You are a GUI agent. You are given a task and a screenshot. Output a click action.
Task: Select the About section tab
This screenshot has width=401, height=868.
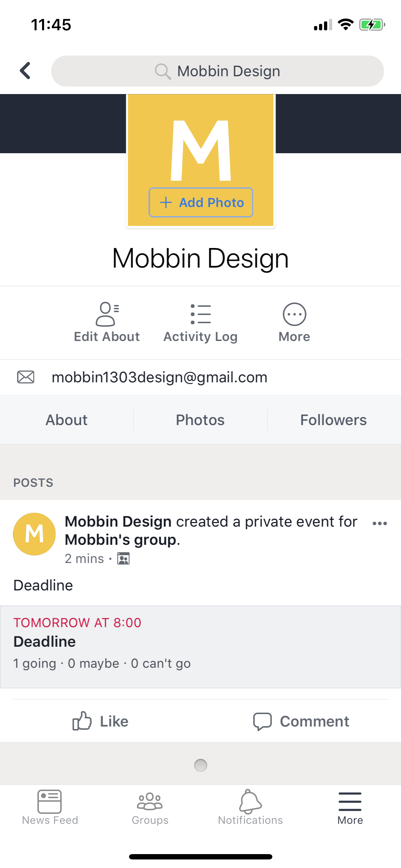pos(67,420)
